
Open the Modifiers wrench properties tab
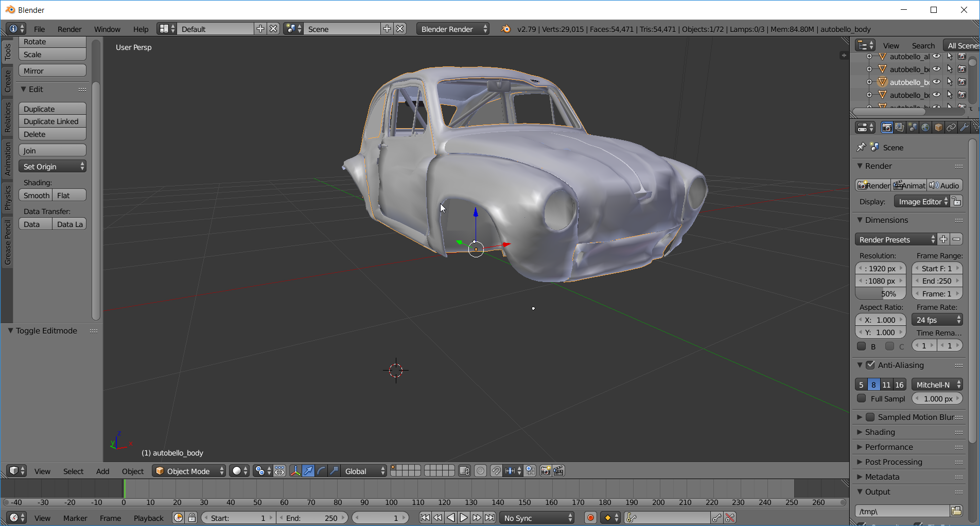click(964, 128)
